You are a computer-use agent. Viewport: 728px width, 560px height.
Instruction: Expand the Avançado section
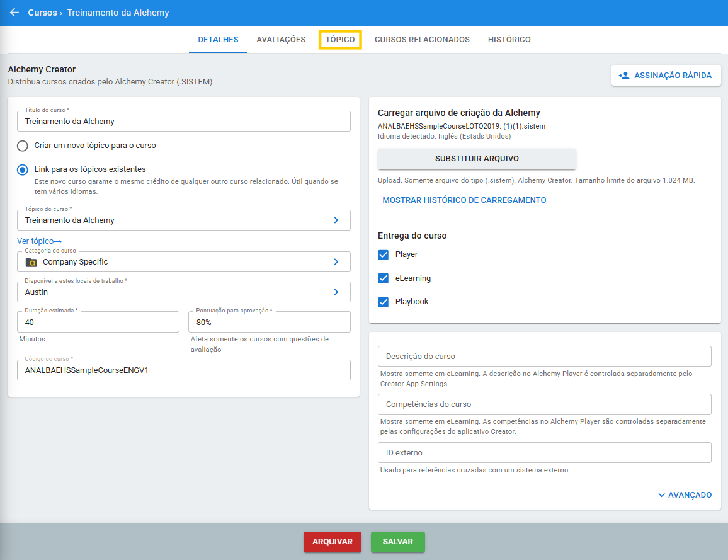click(685, 495)
